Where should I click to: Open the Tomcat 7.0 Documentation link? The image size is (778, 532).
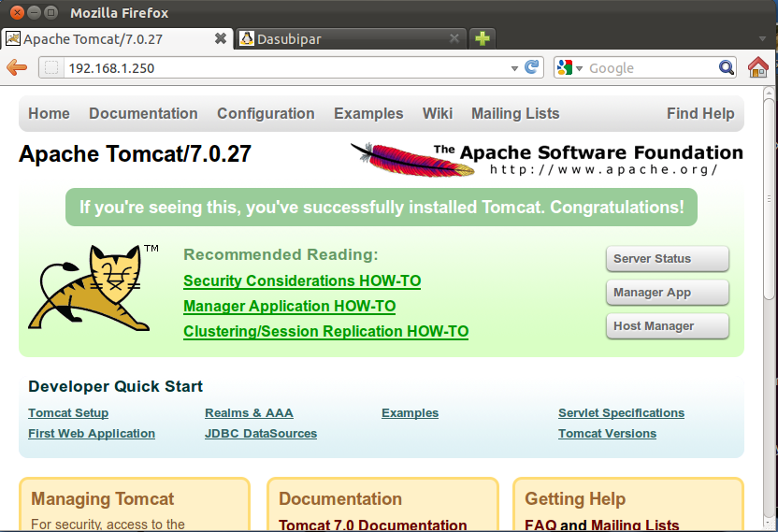(x=372, y=525)
